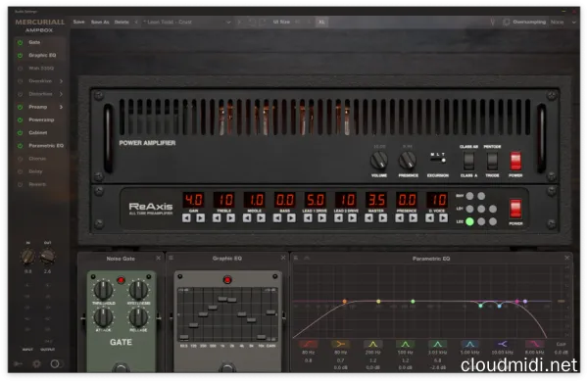Viewport: 588px width, 382px height.
Task: Click the Save button
Action: tap(78, 23)
